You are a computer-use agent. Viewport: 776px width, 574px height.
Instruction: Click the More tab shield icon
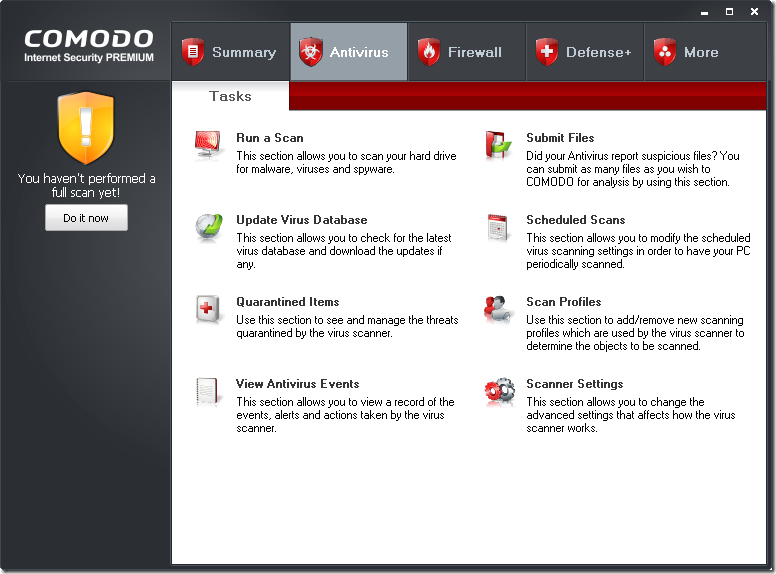pos(665,52)
